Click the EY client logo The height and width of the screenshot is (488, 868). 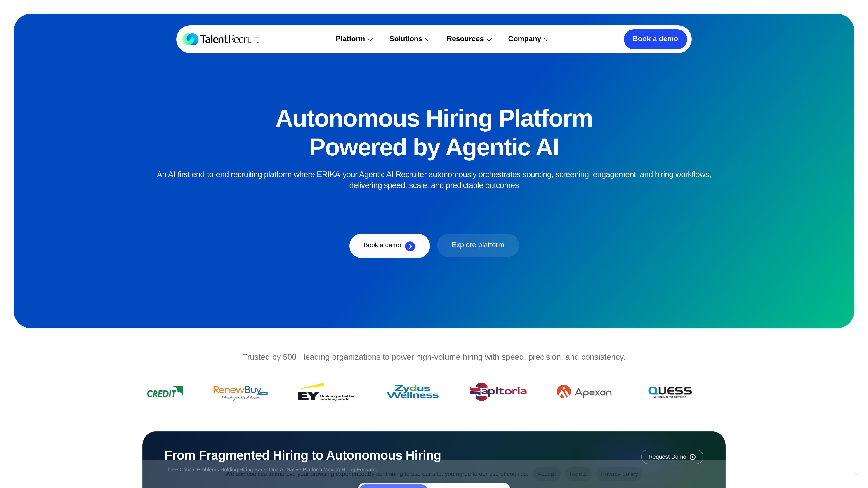tap(326, 392)
